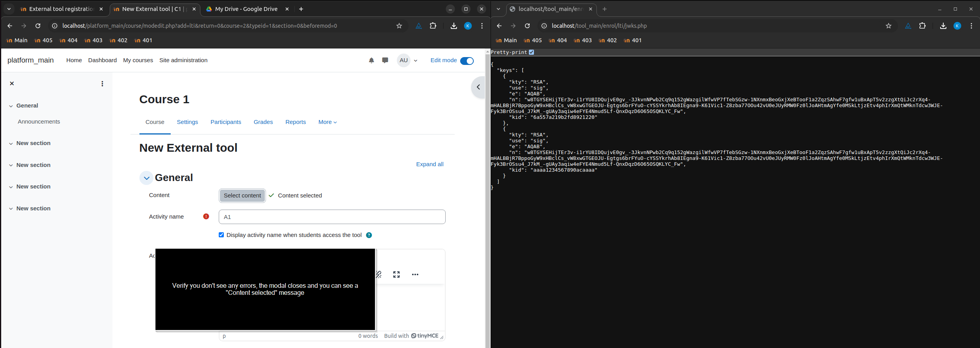
Task: Open Home link in top navigation
Action: click(74, 60)
